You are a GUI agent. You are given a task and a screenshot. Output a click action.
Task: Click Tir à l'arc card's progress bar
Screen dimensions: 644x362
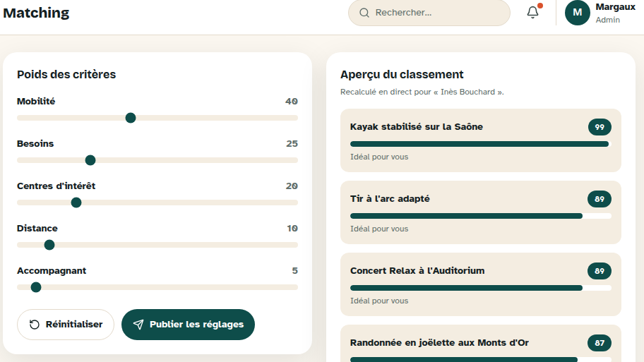click(481, 216)
